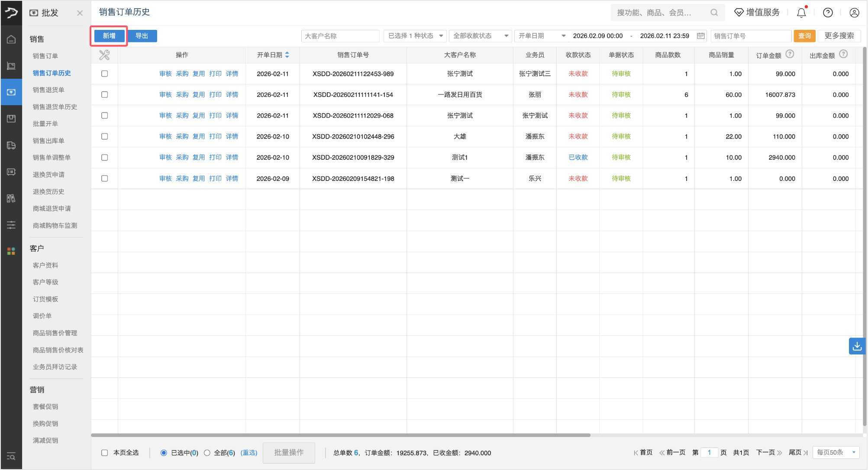Viewport: 868px width, 470px height.
Task: Open the help question mark icon
Action: click(x=828, y=13)
